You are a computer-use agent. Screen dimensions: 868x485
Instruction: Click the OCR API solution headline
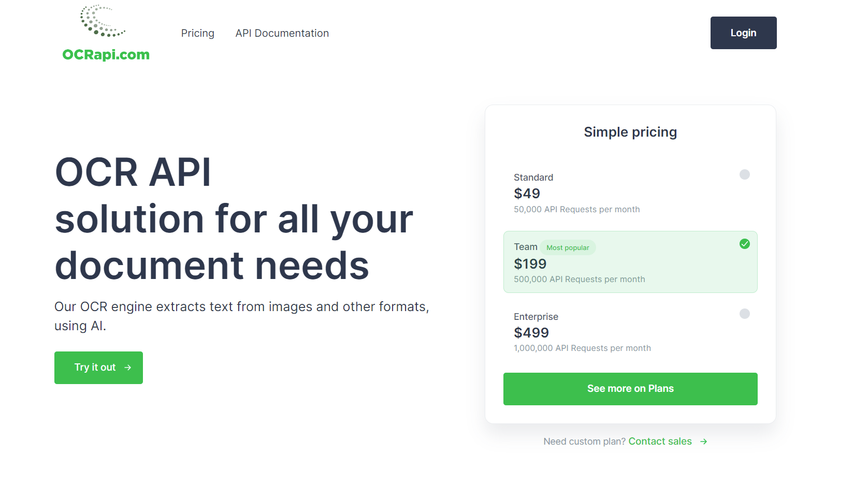coord(234,219)
